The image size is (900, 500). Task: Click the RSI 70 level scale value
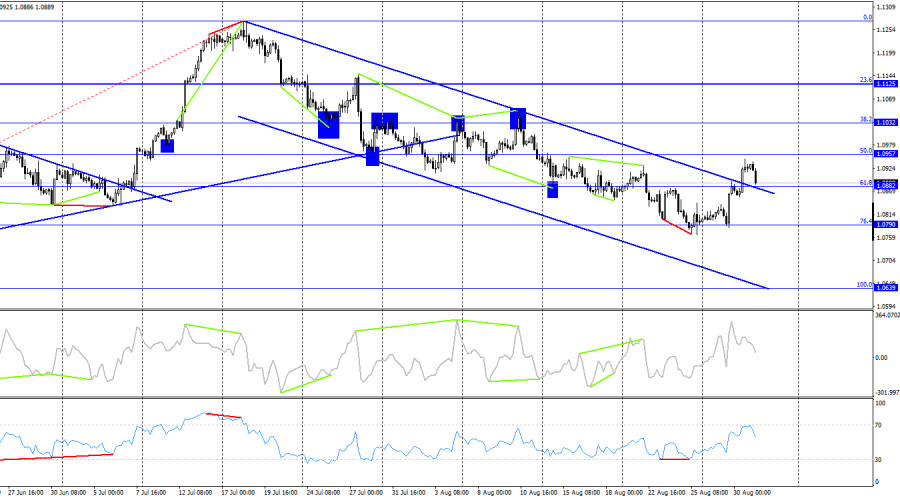pyautogui.click(x=878, y=425)
